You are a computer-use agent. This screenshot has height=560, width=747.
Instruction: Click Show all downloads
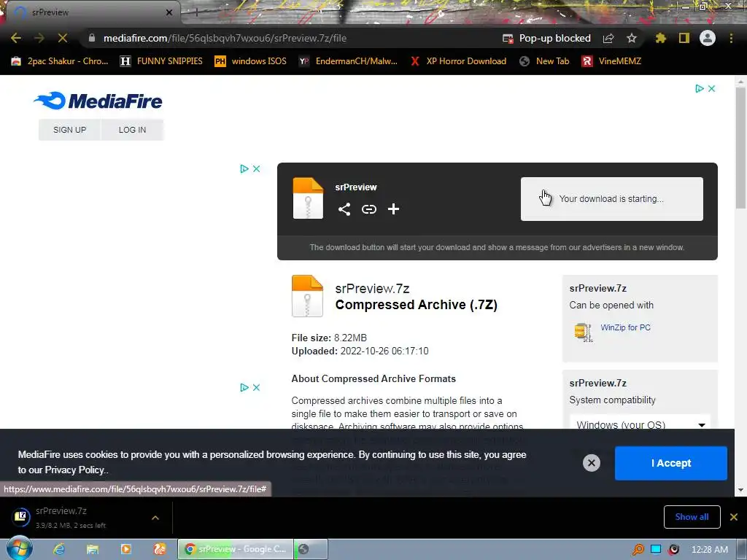pyautogui.click(x=692, y=517)
